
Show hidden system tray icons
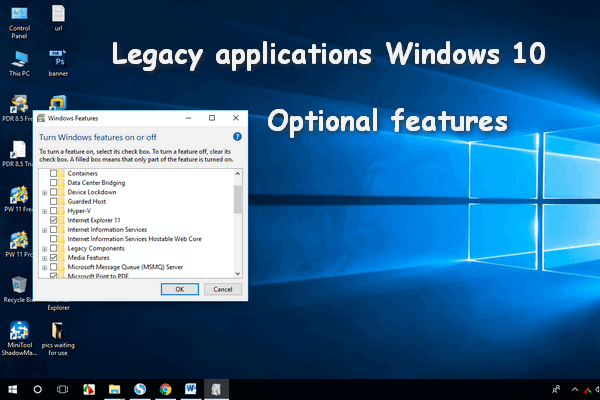tap(575, 389)
